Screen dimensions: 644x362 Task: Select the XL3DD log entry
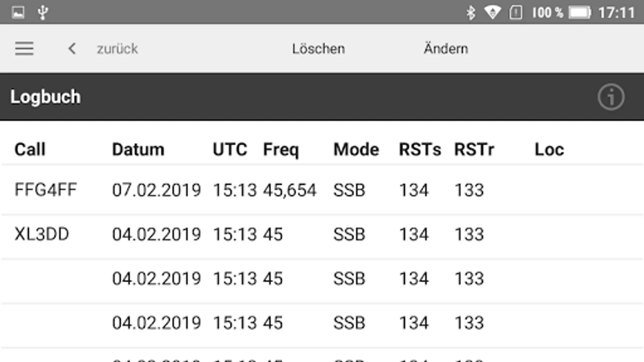click(x=42, y=234)
